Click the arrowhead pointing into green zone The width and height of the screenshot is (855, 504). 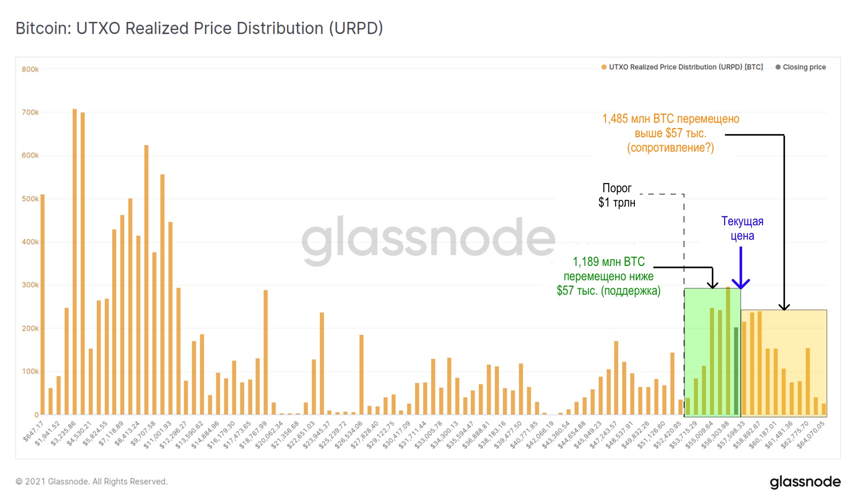(712, 284)
